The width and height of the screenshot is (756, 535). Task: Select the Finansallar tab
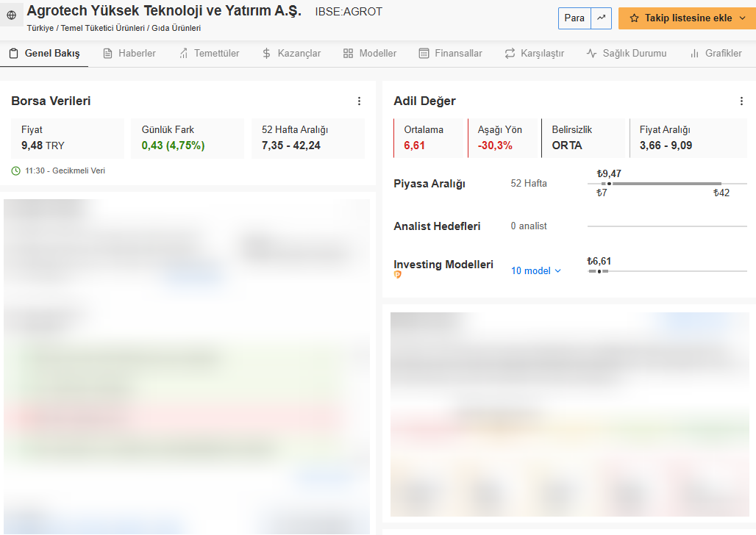click(451, 54)
